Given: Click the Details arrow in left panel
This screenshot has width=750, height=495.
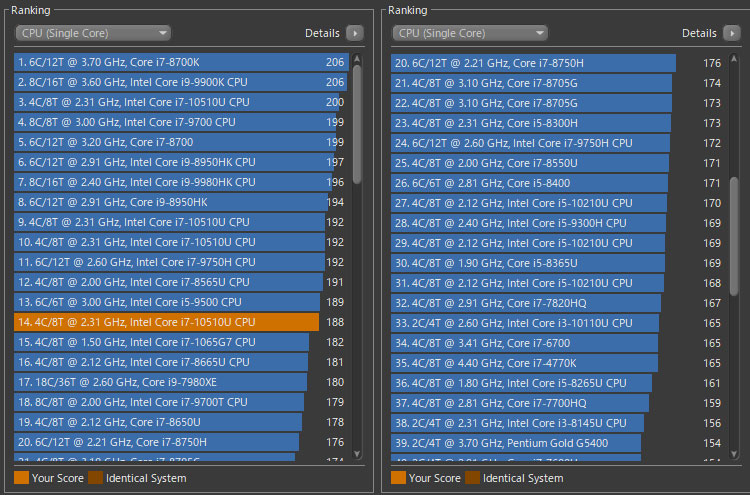Looking at the screenshot, I should click(x=354, y=33).
